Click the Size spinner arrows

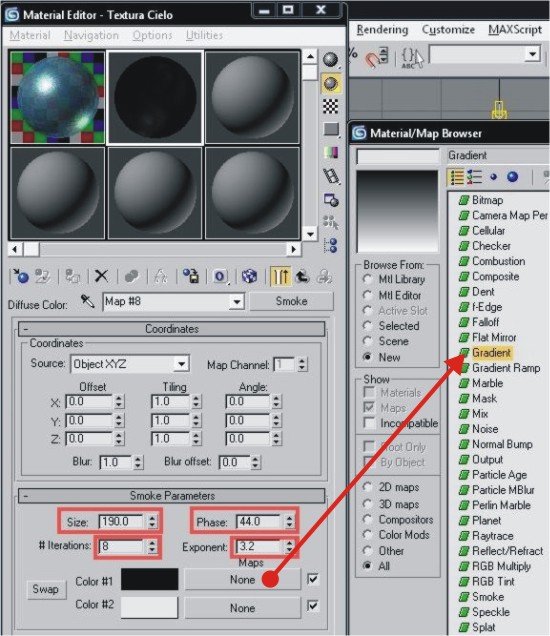click(152, 522)
